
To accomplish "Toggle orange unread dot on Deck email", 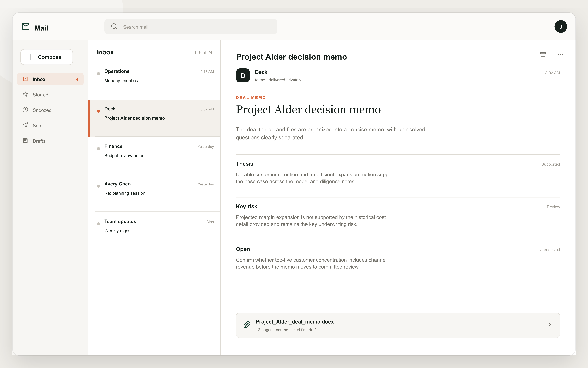I will 98,111.
